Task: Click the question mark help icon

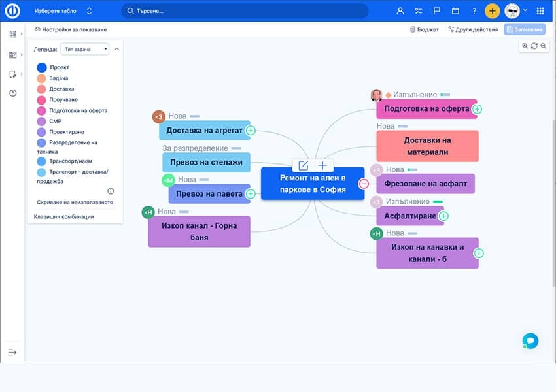Action: (474, 11)
